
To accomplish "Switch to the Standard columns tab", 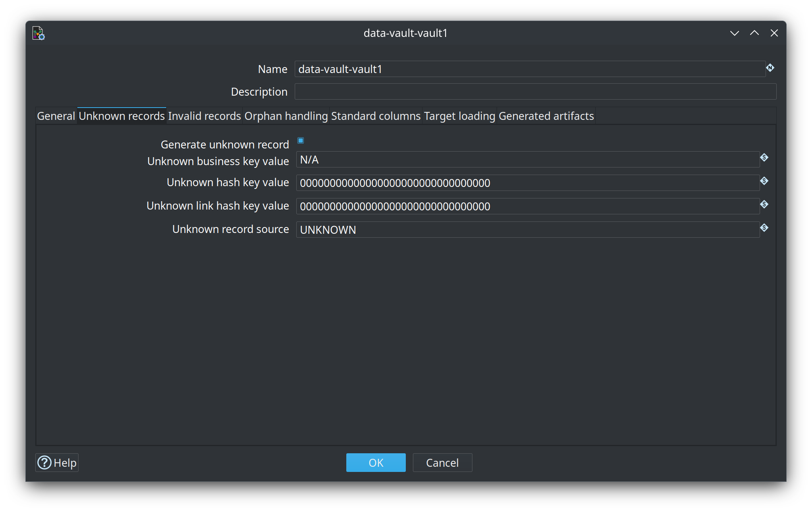I will 376,116.
